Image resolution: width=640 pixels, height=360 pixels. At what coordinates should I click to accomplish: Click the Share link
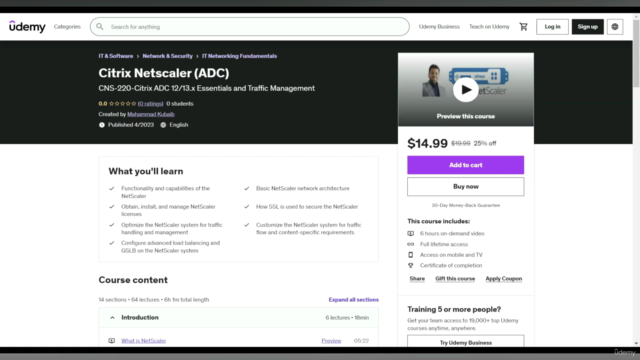417,279
